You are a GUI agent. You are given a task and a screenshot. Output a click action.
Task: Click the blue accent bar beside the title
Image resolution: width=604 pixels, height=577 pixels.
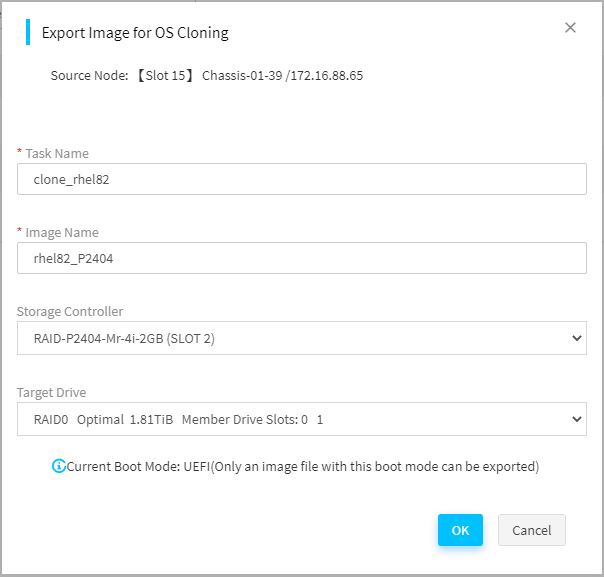coord(28,32)
